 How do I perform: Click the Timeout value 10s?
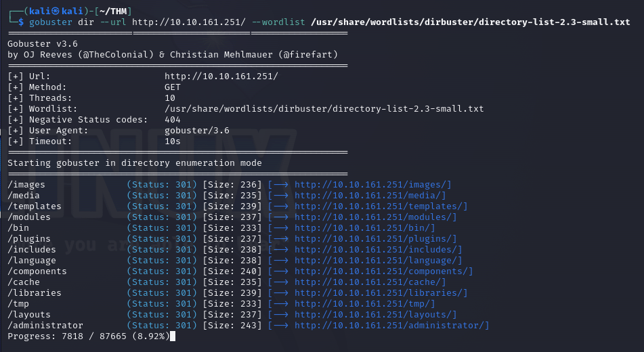(173, 141)
